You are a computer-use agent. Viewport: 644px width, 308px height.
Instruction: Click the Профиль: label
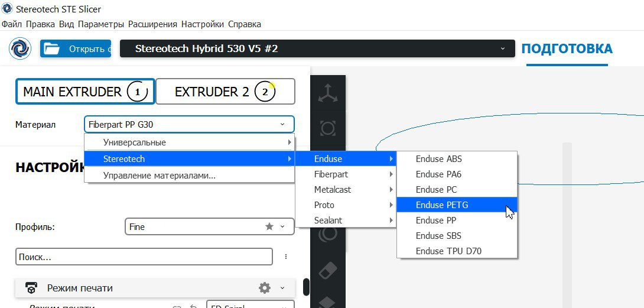click(35, 226)
